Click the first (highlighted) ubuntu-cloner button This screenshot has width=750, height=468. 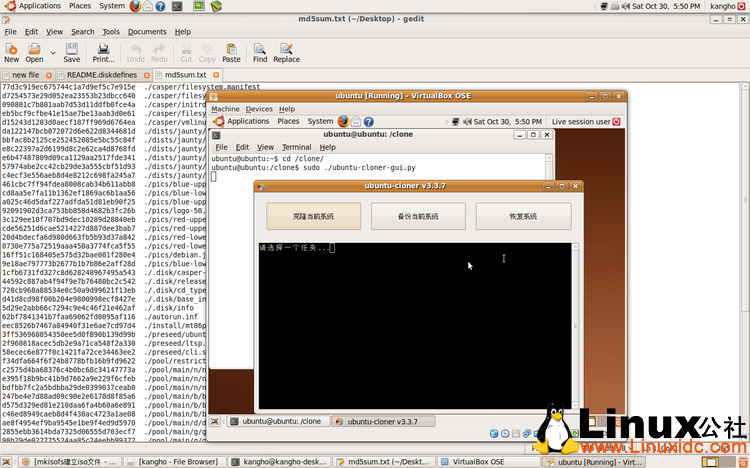[x=314, y=216]
